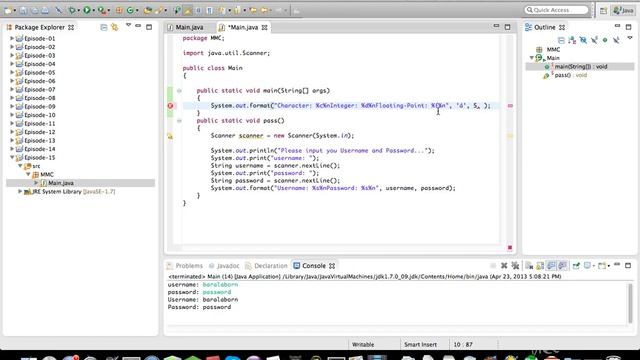This screenshot has width=640, height=360.
Task: Select Episode-05 project
Action: (x=40, y=73)
